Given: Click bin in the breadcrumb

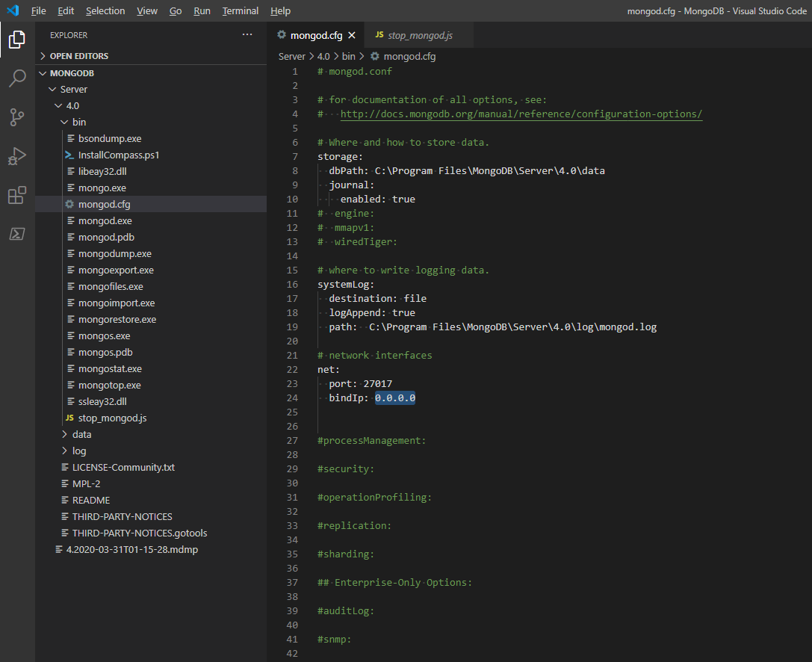Looking at the screenshot, I should 349,56.
